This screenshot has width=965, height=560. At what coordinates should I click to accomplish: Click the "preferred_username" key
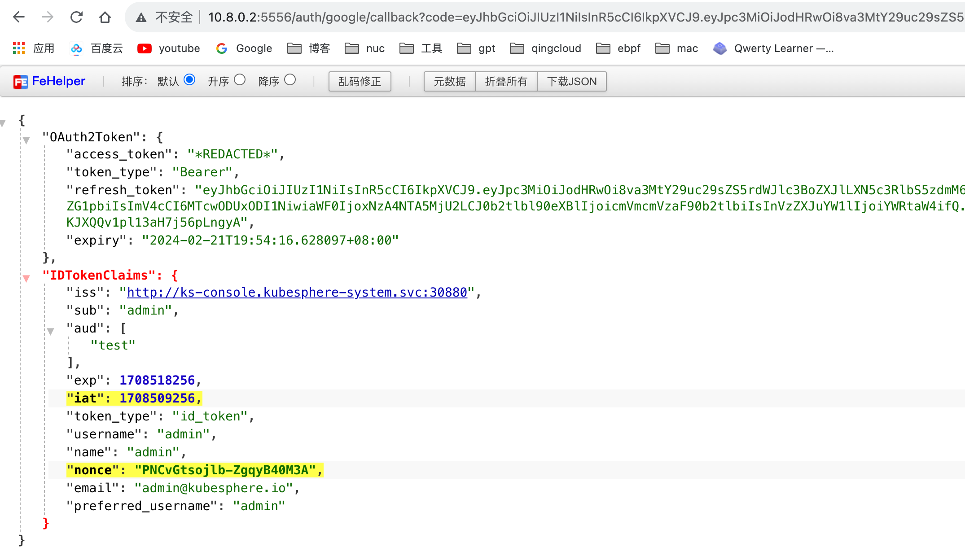142,506
